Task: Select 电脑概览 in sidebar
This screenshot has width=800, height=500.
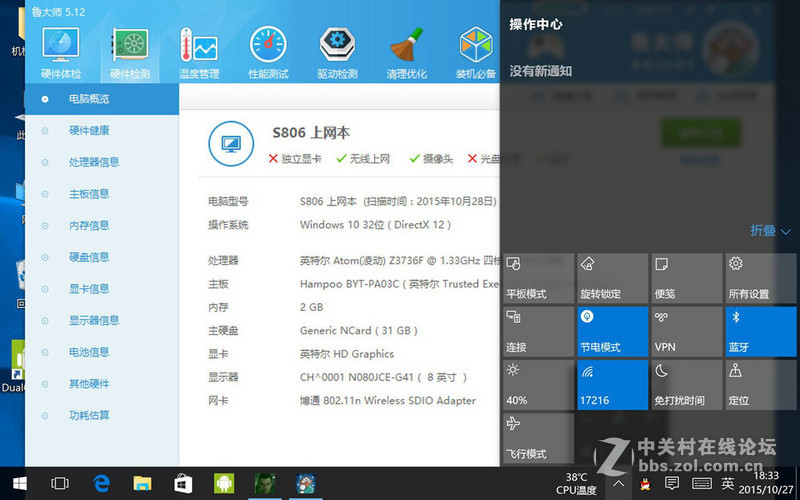Action: pyautogui.click(x=102, y=99)
